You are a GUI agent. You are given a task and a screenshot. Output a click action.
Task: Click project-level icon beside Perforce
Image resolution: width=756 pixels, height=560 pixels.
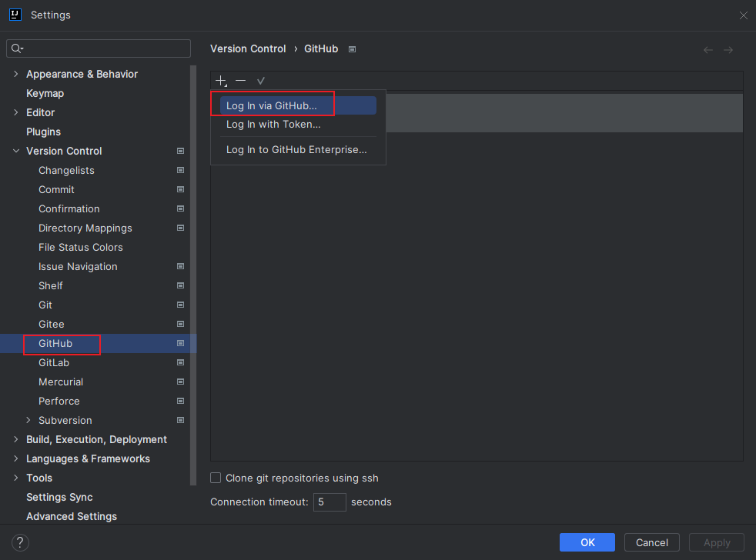click(x=180, y=401)
